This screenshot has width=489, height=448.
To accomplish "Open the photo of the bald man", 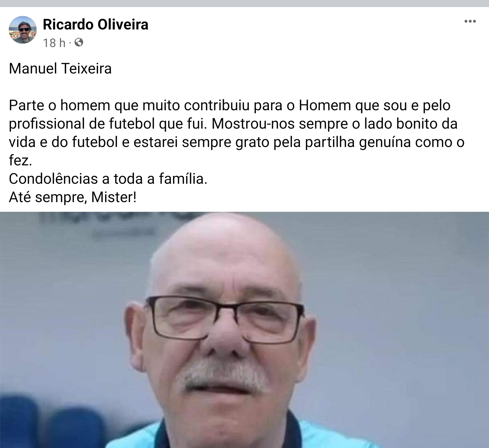I will coord(244,330).
